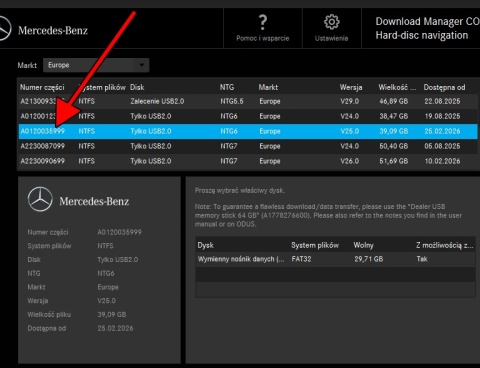Screen dimensions: 480x368
Task: Click Tak value in disk row
Action: click(422, 259)
